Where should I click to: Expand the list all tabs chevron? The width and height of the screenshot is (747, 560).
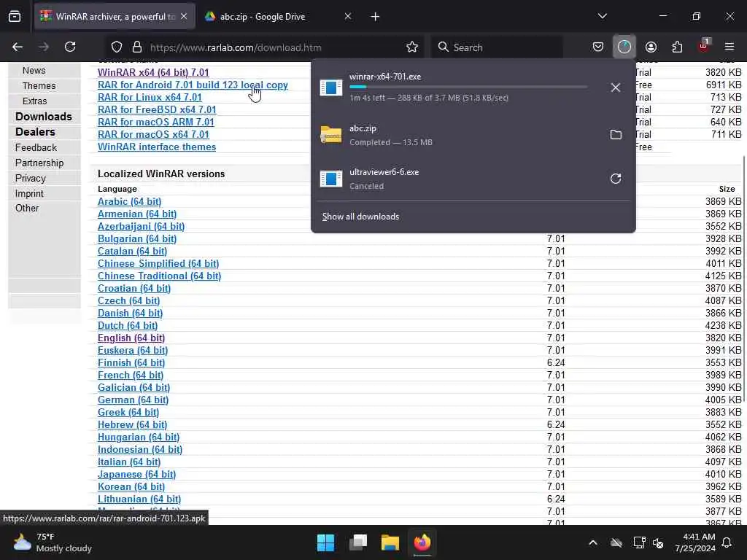602,16
